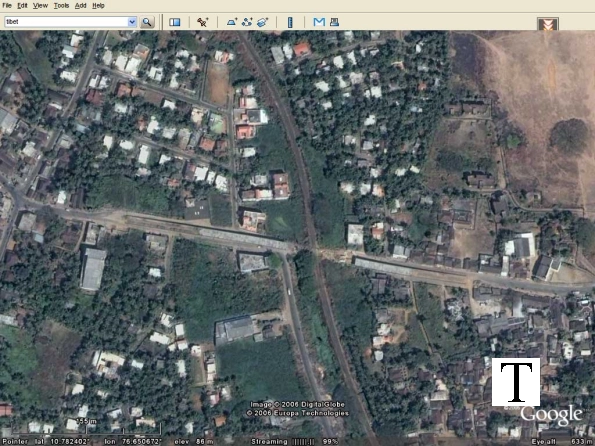Click the Print icon in toolbar
595x446 pixels.
click(x=334, y=22)
